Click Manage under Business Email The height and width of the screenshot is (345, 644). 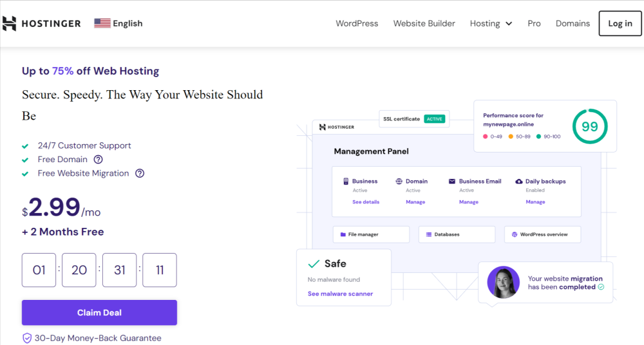pyautogui.click(x=469, y=202)
